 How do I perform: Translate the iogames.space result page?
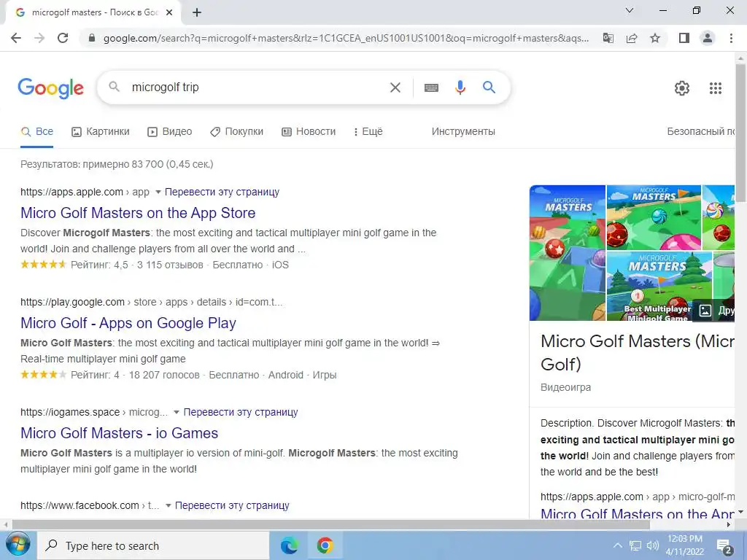coord(241,412)
